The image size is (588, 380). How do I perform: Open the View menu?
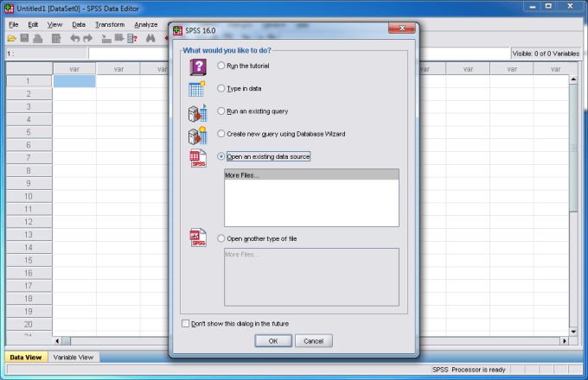54,24
